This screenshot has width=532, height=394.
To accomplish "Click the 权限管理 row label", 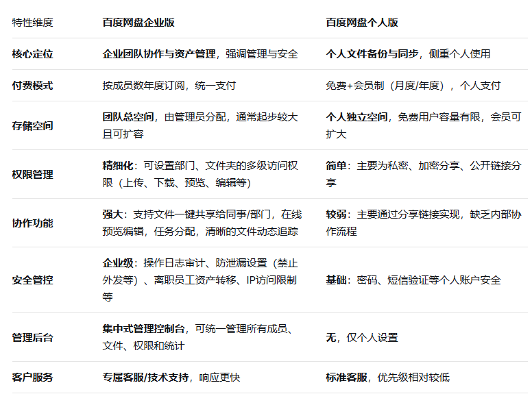I will coord(33,174).
